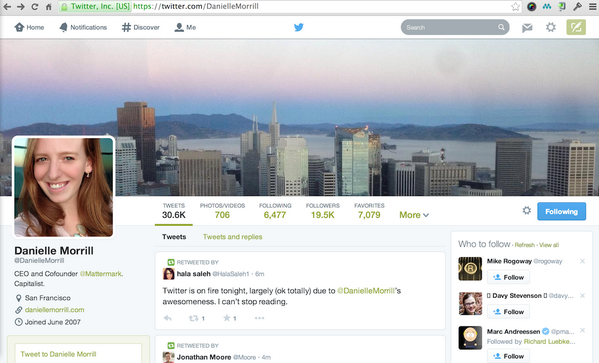
Task: Click Mike Rogoway's avatar
Action: (x=470, y=269)
